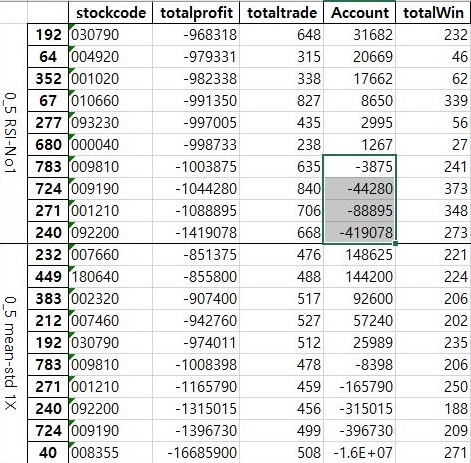Select Account cell 25989

pos(359,343)
